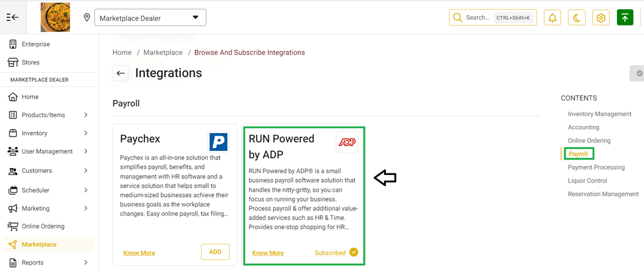Go back using the left arrow button
644x271 pixels.
pos(120,73)
